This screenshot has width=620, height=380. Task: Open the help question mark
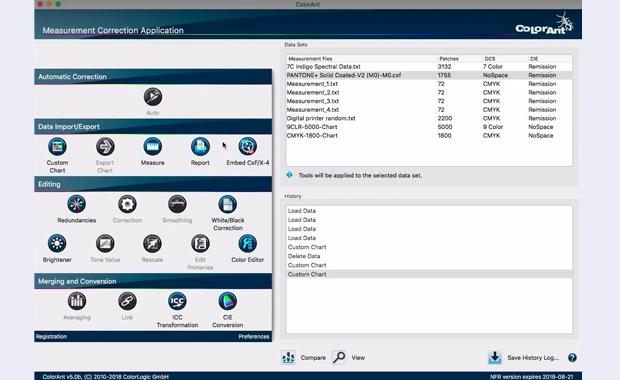572,358
